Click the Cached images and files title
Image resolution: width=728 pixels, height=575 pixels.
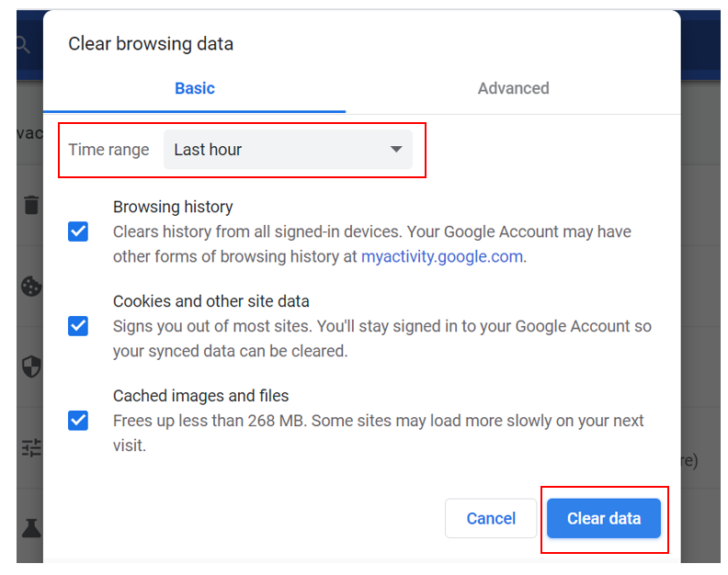(200, 396)
